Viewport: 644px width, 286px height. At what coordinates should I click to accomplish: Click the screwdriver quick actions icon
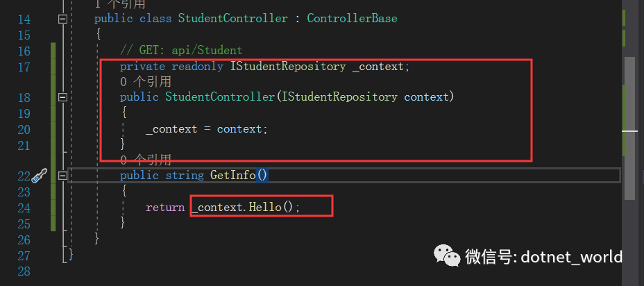click(40, 175)
